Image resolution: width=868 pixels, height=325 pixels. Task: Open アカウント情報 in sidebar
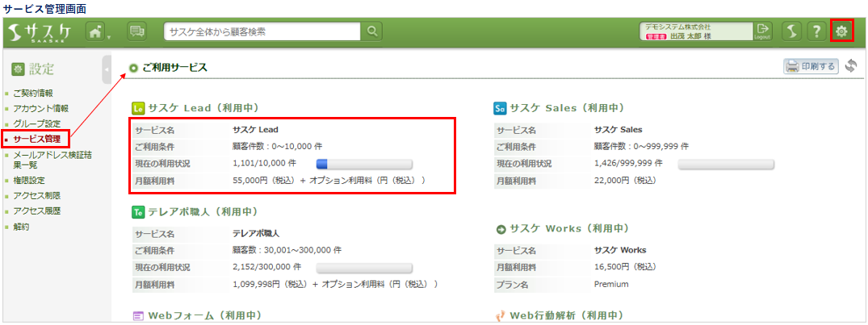pos(41,108)
